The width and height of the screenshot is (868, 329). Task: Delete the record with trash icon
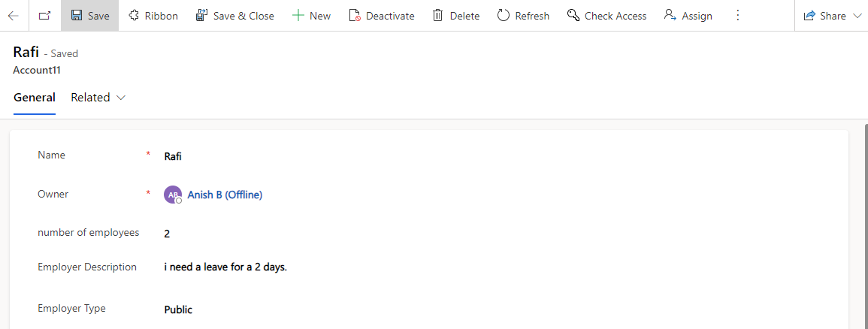point(455,16)
